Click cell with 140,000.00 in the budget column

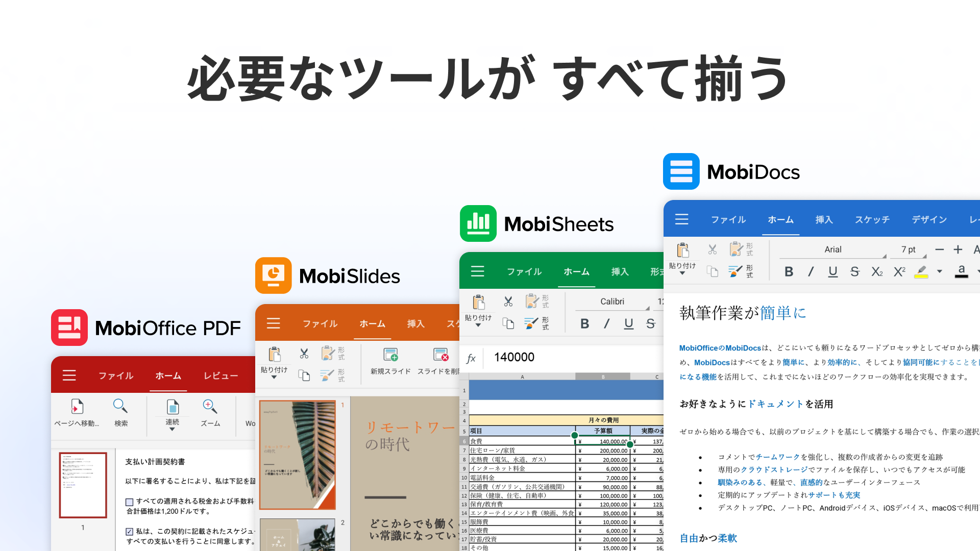click(x=603, y=442)
